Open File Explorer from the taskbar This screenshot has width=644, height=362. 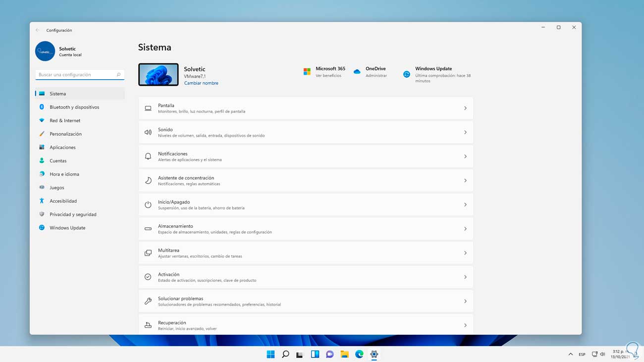pyautogui.click(x=344, y=354)
